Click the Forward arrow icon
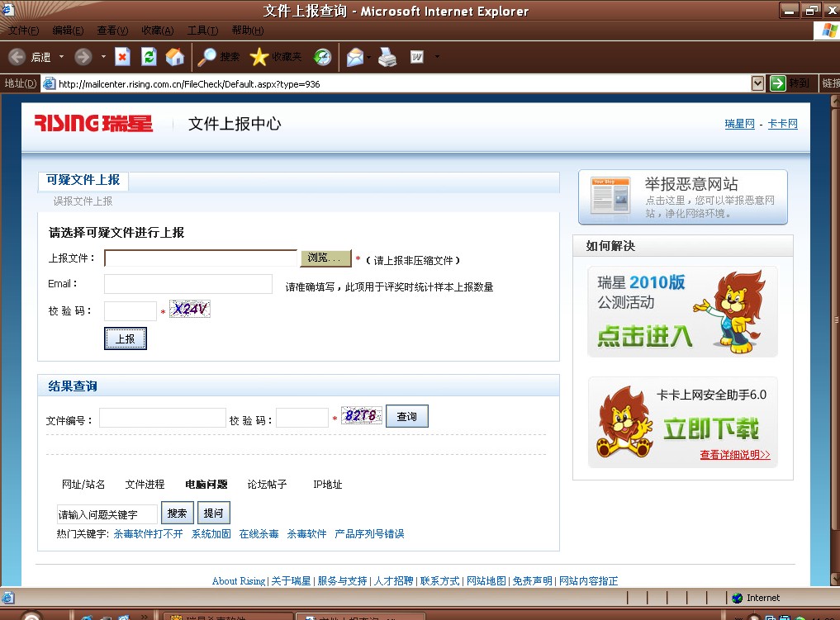The height and width of the screenshot is (620, 840). click(x=83, y=57)
